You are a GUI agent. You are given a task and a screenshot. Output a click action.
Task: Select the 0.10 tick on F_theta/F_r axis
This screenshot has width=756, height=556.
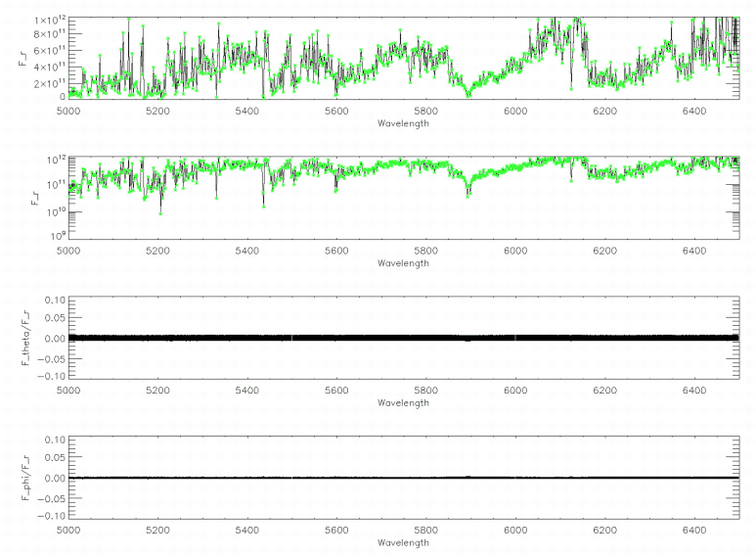coord(52,299)
